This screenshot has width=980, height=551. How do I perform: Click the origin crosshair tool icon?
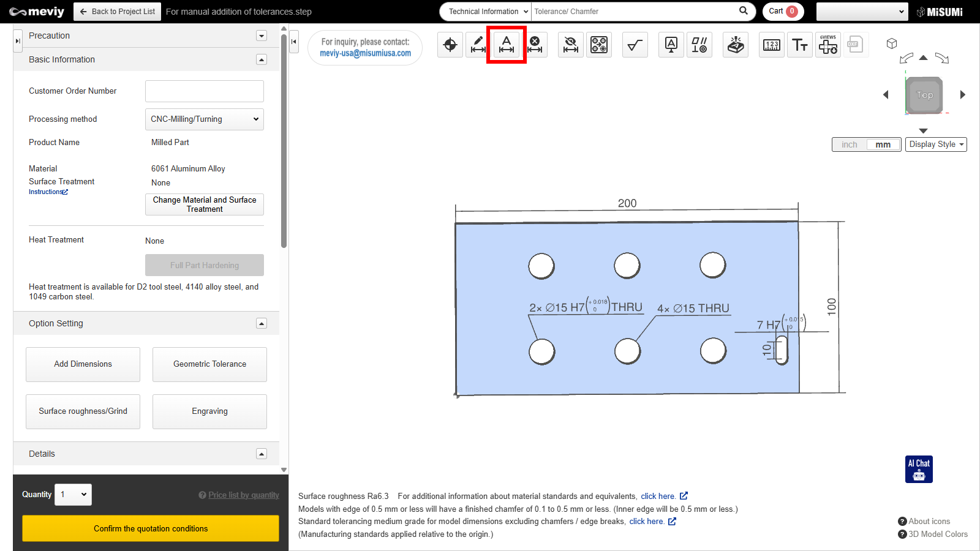click(x=450, y=45)
